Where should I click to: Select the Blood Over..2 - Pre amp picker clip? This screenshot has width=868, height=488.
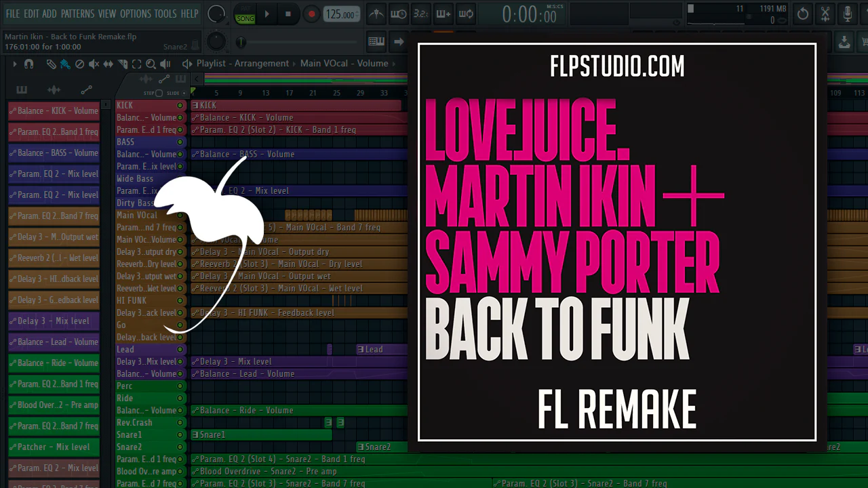point(54,405)
